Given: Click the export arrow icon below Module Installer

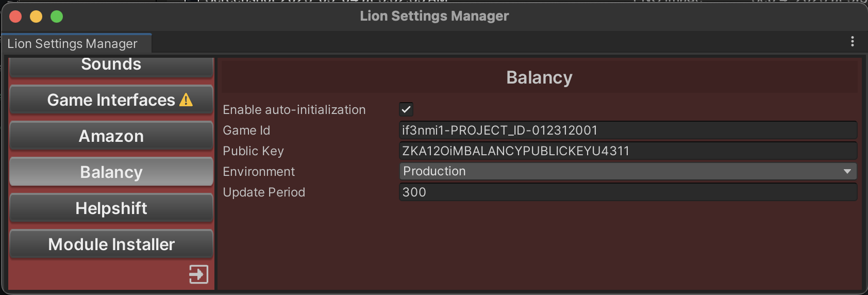Looking at the screenshot, I should (x=198, y=274).
